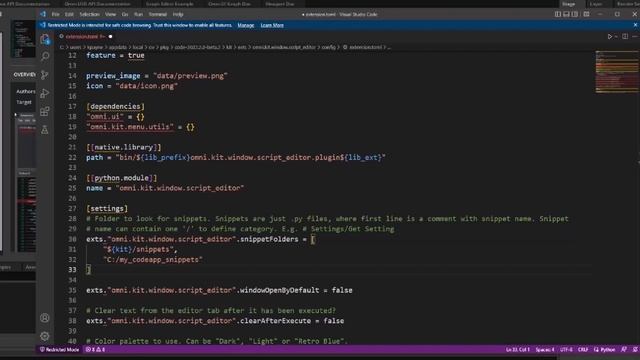Click the code minimap overview
This screenshot has height=360, width=640.
click(x=617, y=72)
